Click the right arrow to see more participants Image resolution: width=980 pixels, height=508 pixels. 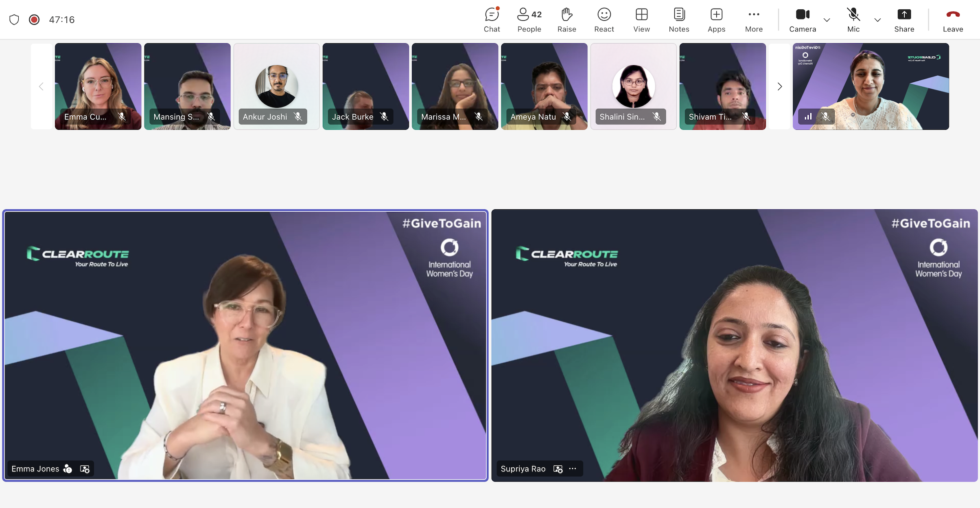pos(779,86)
